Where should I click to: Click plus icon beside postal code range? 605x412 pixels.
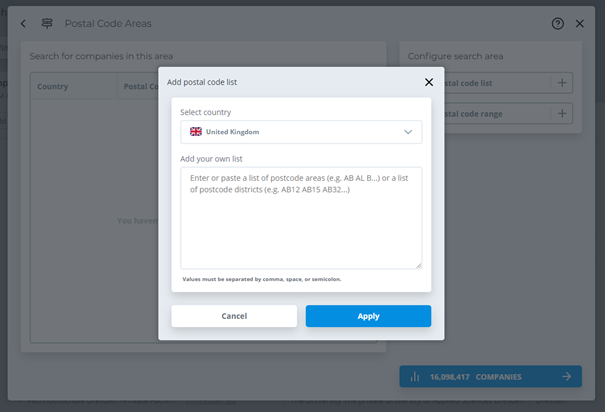pos(562,114)
